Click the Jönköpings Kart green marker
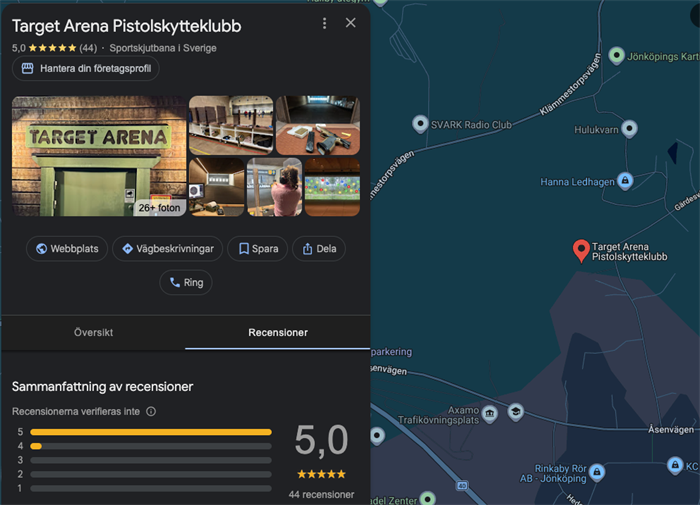This screenshot has width=700, height=505. 616,56
